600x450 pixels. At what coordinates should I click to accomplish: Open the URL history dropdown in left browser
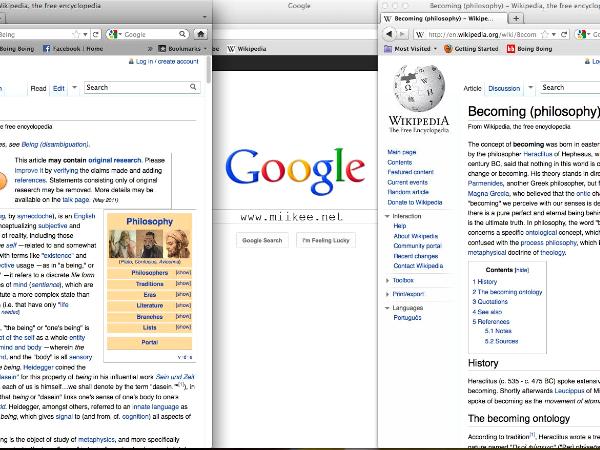(x=85, y=34)
